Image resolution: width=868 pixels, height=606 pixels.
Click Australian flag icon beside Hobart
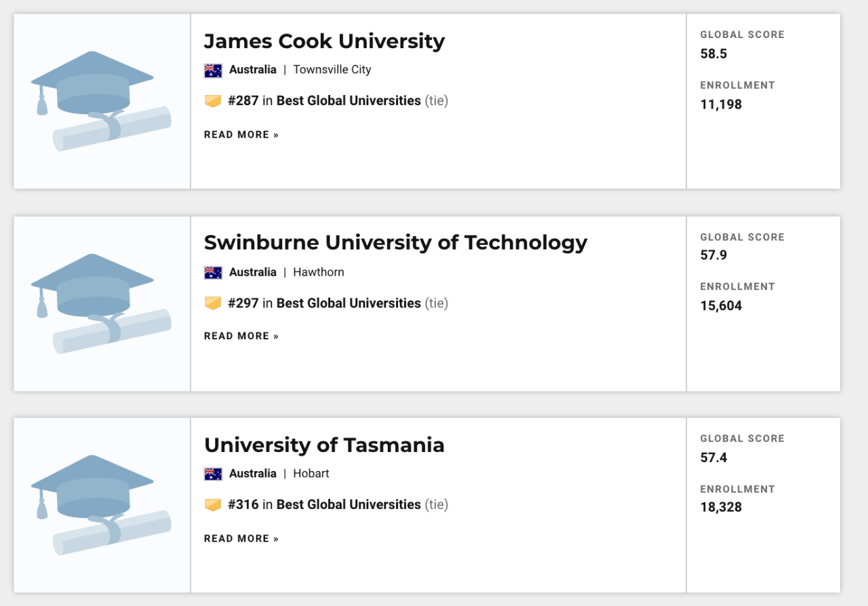click(x=213, y=474)
